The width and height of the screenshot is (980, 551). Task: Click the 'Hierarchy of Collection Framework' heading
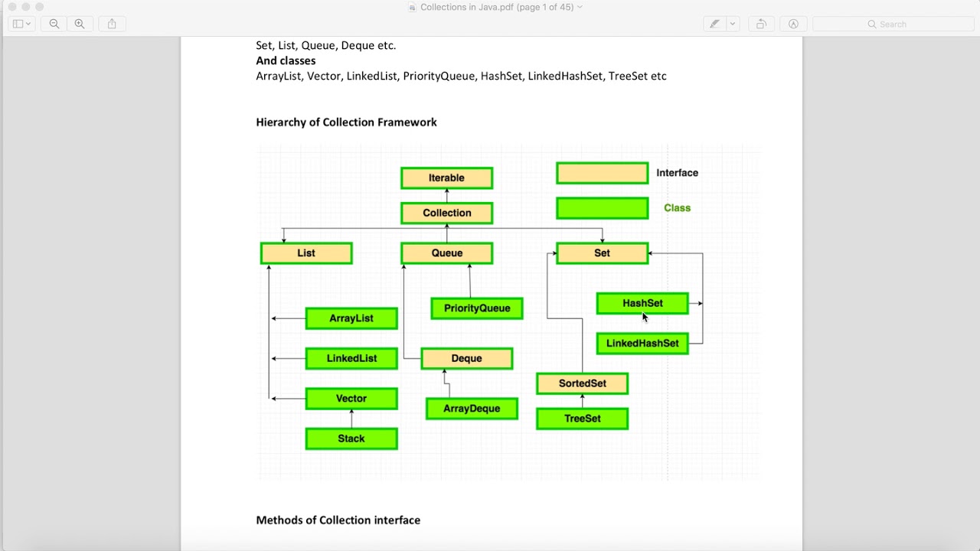pyautogui.click(x=346, y=122)
